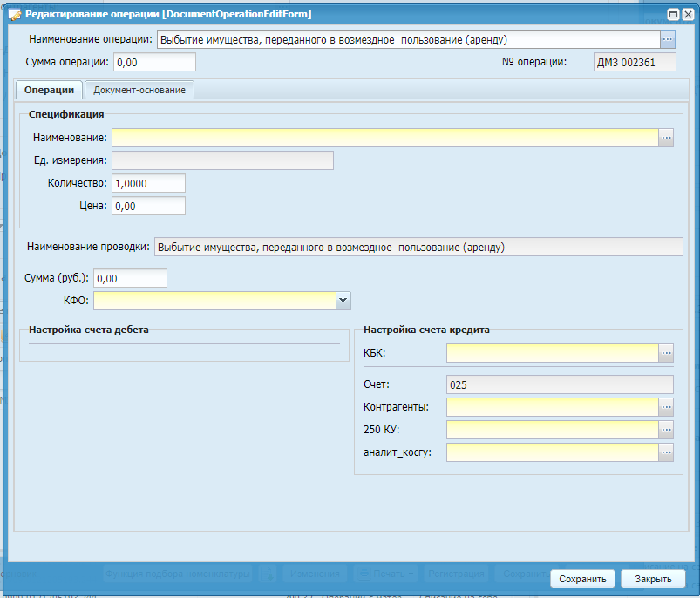Focus the 250 КУ input field

(x=553, y=430)
